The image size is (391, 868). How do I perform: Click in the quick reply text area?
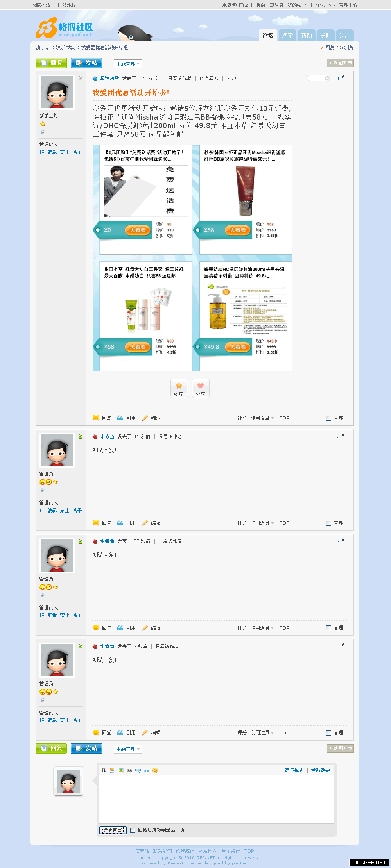click(x=217, y=799)
